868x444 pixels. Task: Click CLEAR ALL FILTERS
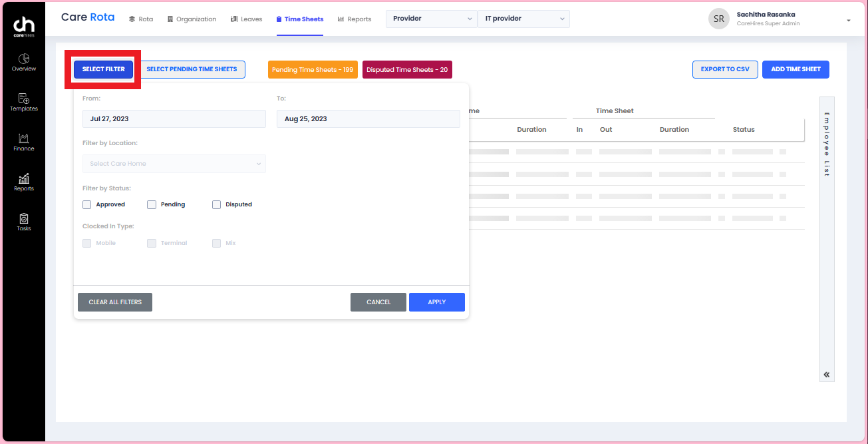[x=114, y=302]
